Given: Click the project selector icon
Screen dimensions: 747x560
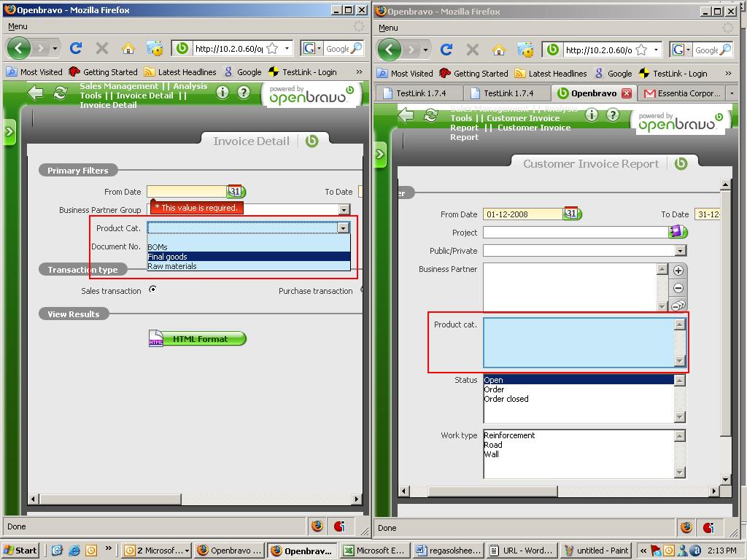Looking at the screenshot, I should tap(678, 232).
